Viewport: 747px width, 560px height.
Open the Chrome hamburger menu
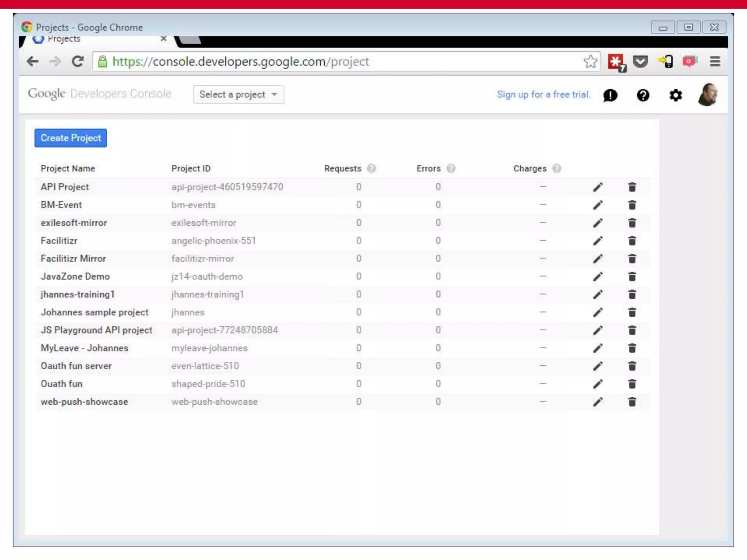pos(715,62)
